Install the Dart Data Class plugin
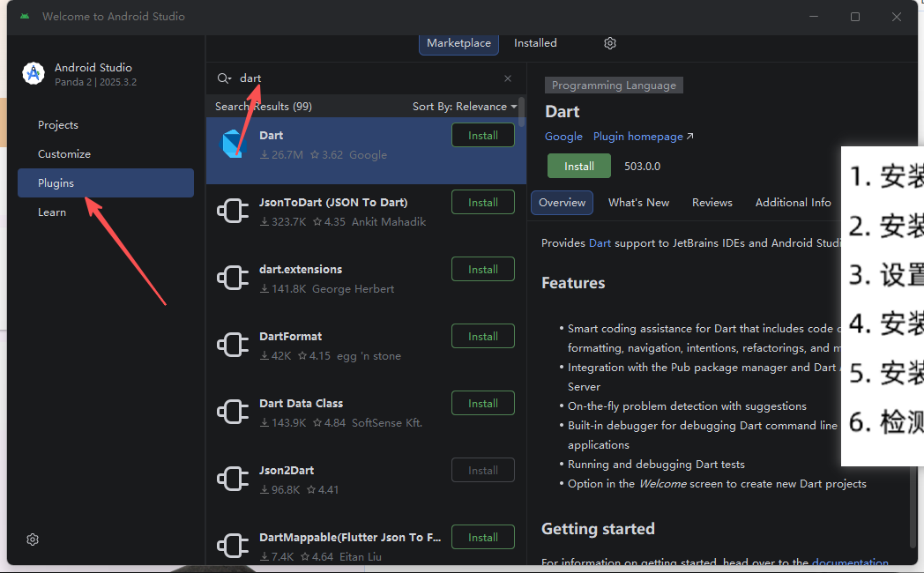The width and height of the screenshot is (924, 573). point(482,404)
